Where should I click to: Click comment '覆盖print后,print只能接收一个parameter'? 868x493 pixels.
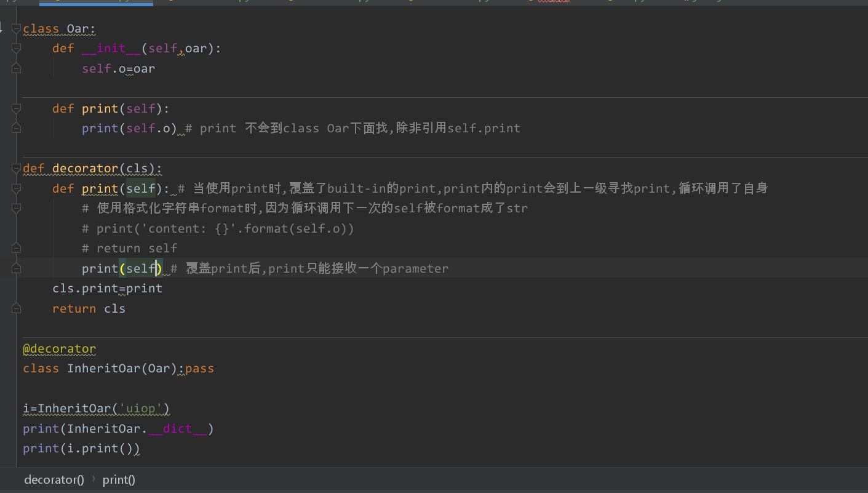[317, 268]
